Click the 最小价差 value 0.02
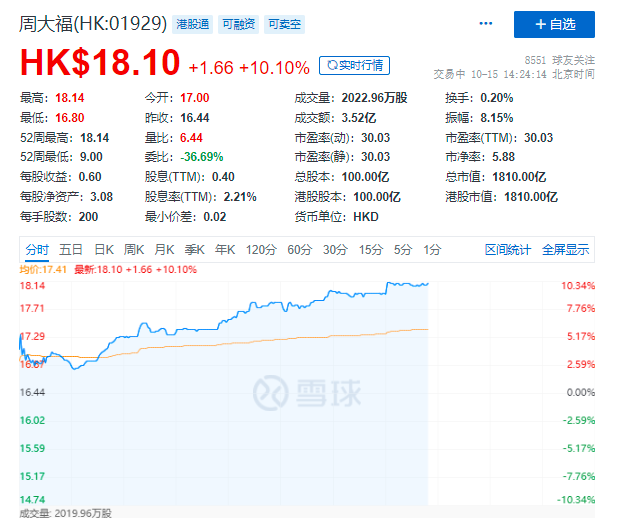The height and width of the screenshot is (518, 619). point(215,217)
